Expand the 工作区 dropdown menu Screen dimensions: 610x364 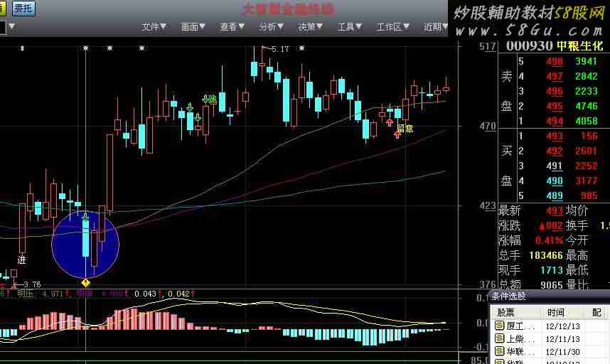click(x=392, y=27)
